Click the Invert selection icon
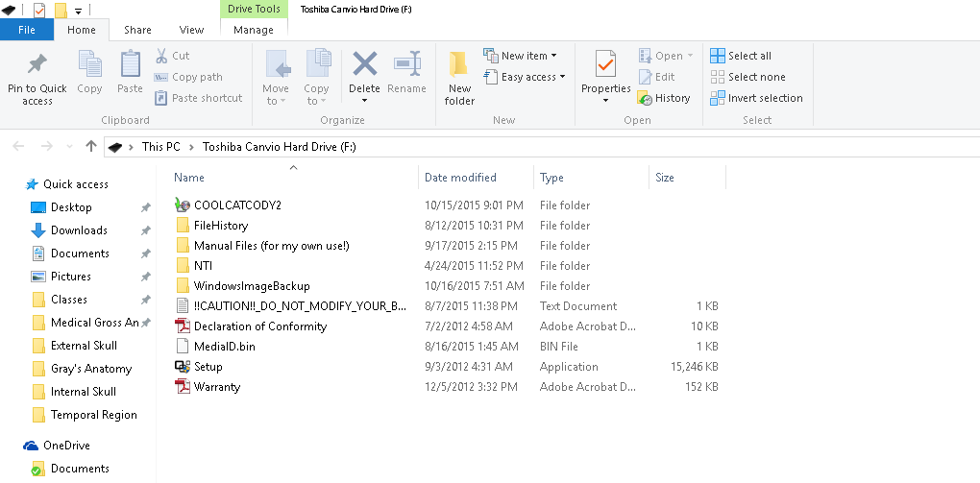 click(718, 98)
